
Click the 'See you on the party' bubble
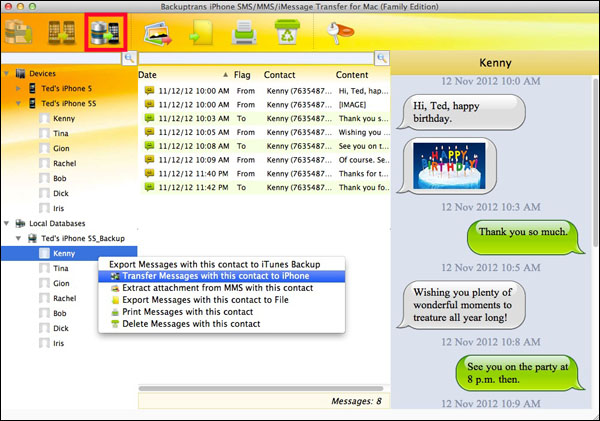(x=519, y=373)
